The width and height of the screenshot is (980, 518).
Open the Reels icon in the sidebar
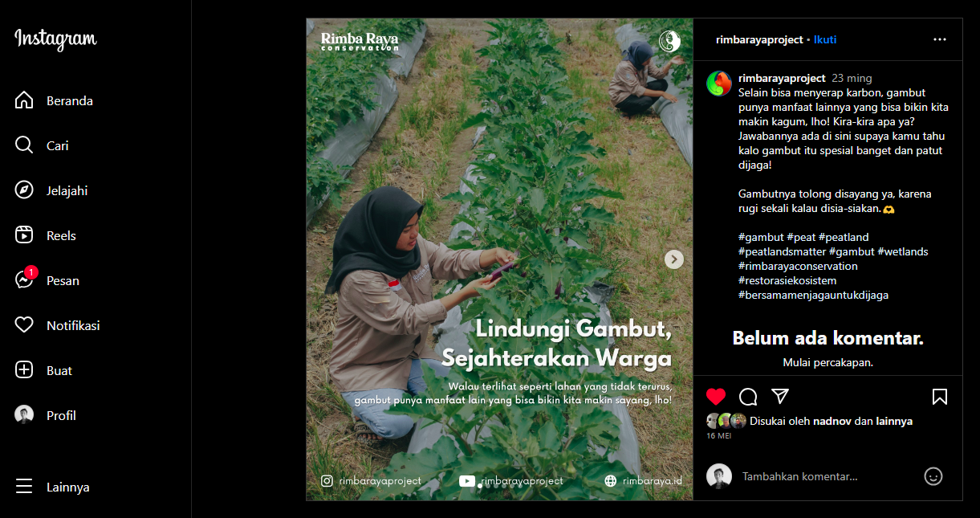tap(24, 235)
